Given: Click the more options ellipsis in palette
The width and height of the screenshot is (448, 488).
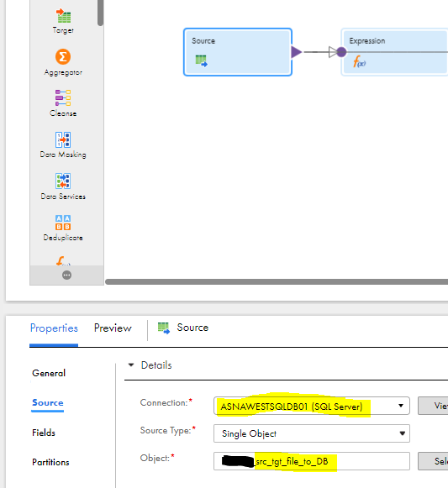Looking at the screenshot, I should pyautogui.click(x=66, y=275).
